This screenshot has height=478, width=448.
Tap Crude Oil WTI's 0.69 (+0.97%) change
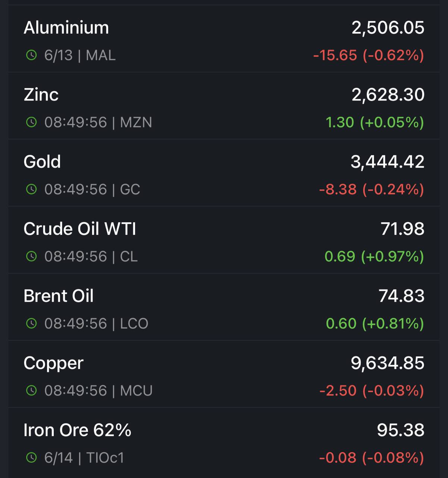pyautogui.click(x=374, y=257)
